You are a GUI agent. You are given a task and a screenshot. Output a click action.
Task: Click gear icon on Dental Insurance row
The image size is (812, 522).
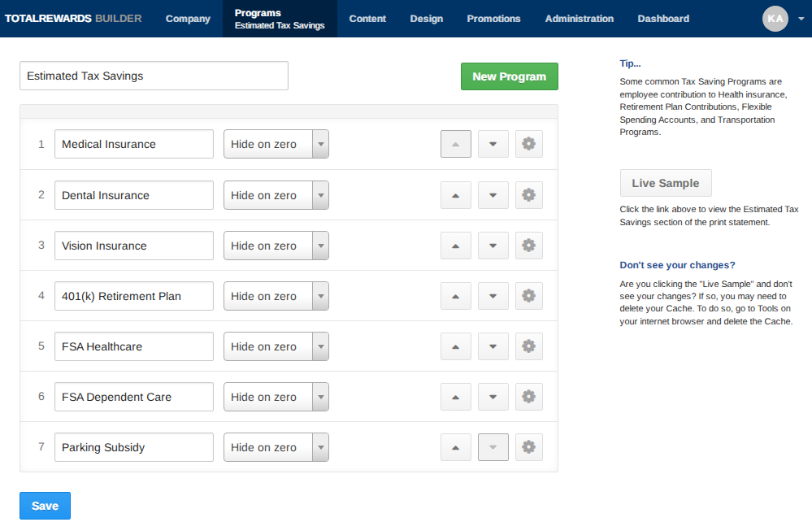tap(528, 195)
